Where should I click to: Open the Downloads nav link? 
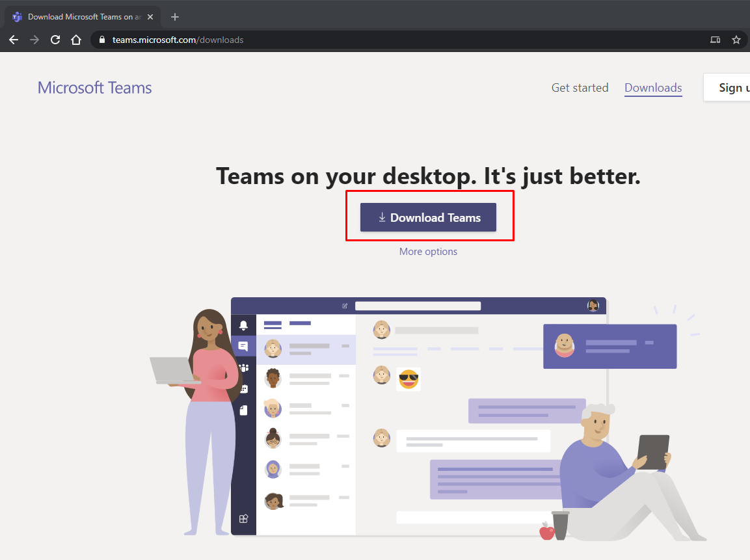[x=653, y=88]
